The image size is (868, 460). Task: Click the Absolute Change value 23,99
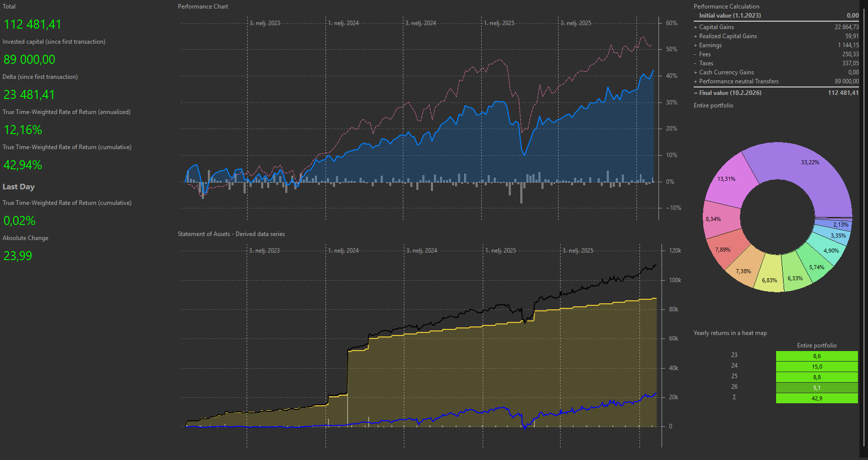click(18, 256)
